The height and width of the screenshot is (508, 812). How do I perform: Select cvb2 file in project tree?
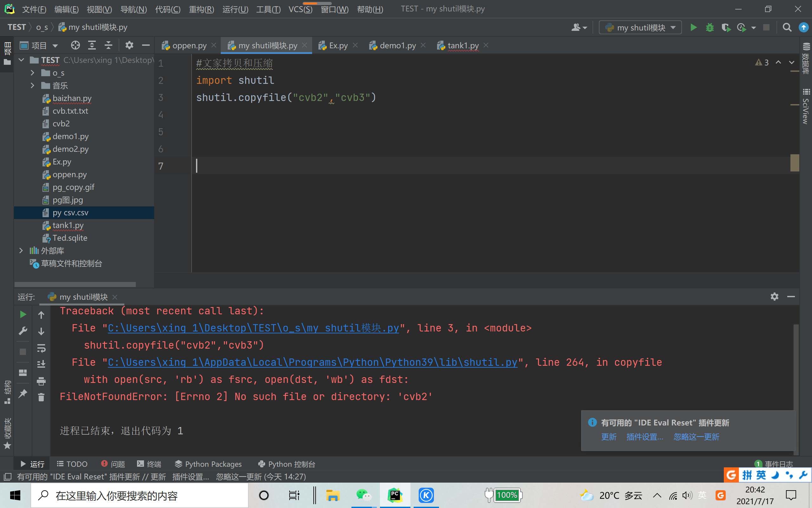tap(61, 124)
